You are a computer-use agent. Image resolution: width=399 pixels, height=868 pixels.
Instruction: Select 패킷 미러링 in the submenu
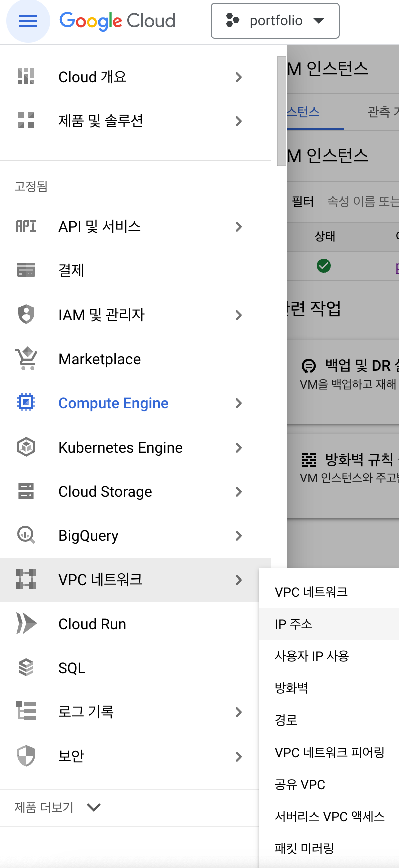click(328, 849)
